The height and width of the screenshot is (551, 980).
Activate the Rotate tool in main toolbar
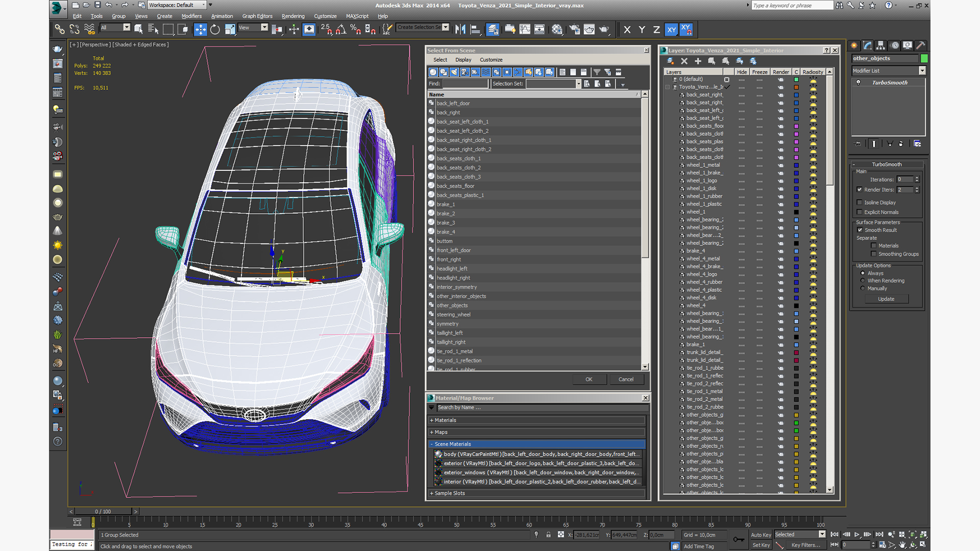(x=215, y=30)
